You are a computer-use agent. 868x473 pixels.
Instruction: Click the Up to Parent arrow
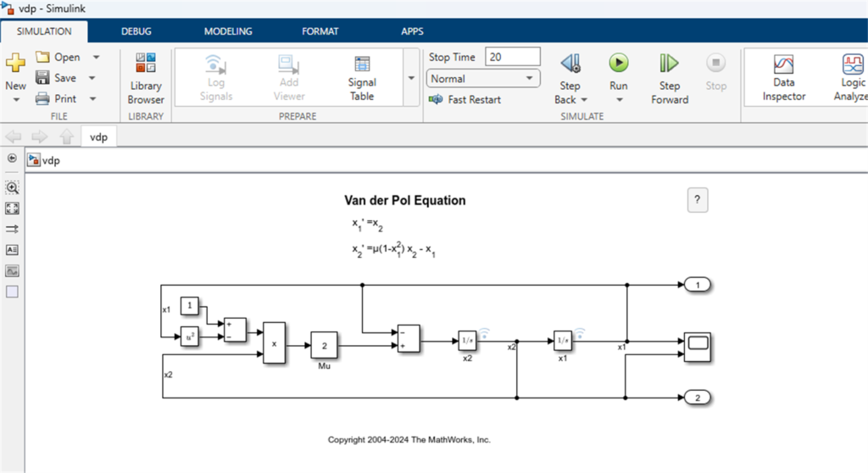coord(66,136)
